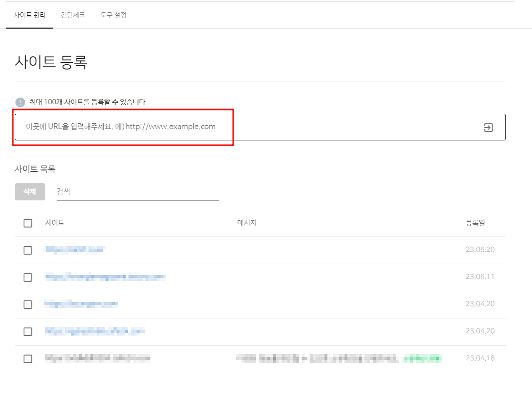This screenshot has height=396, width=532.
Task: Open the 도구 설정 tab
Action: pos(115,15)
